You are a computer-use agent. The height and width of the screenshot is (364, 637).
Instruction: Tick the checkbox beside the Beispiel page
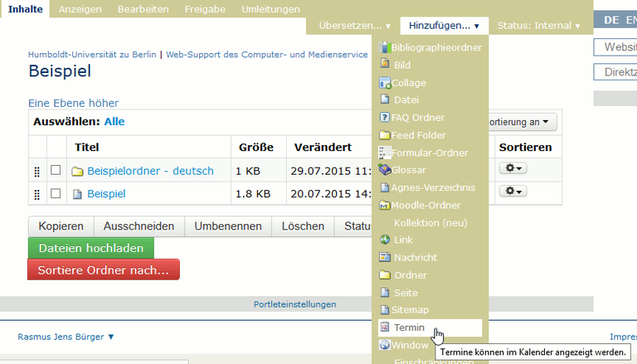pos(56,193)
